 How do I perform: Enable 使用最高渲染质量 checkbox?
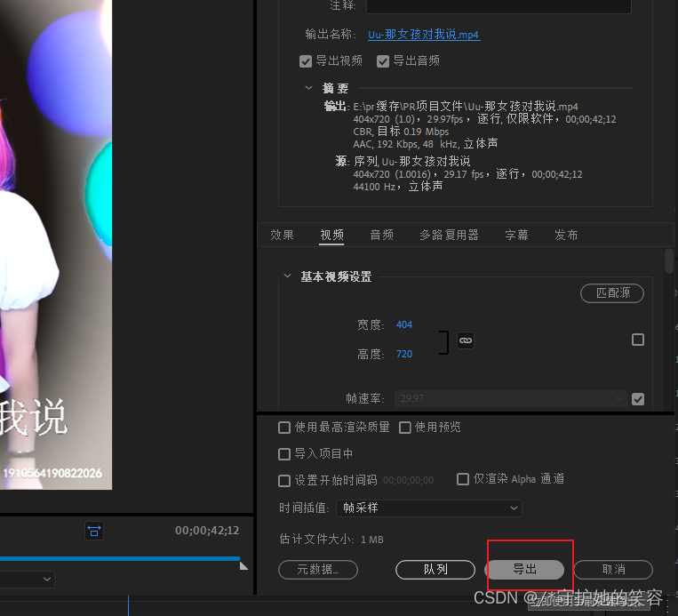(x=284, y=428)
